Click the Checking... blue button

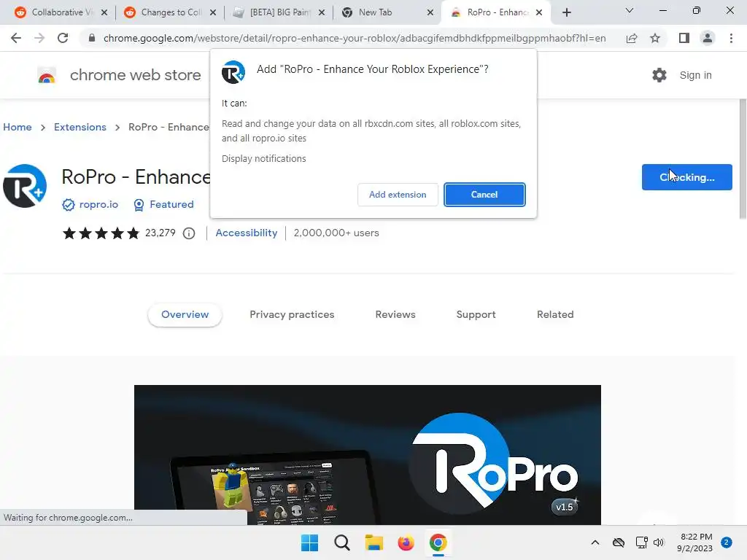pyautogui.click(x=686, y=177)
